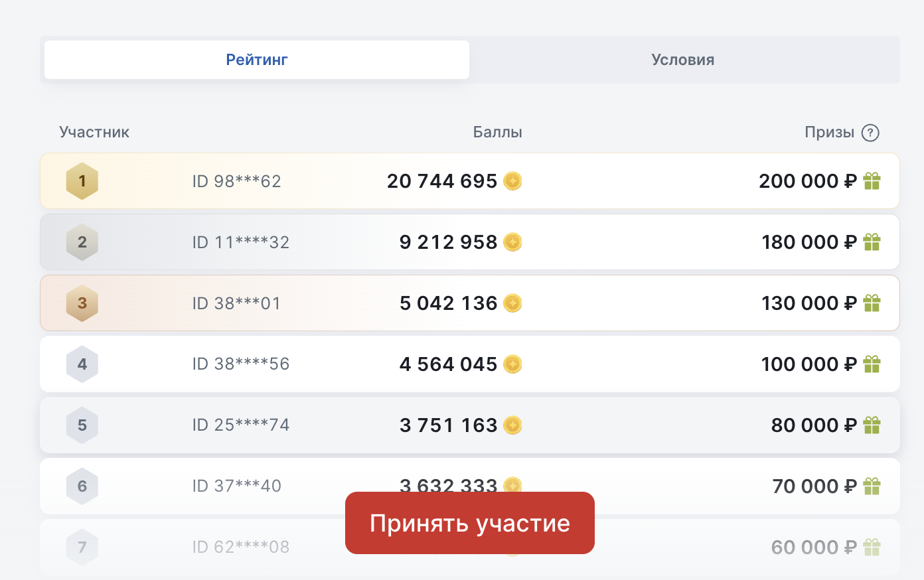924x580 pixels.
Task: Click the Участник column header
Action: tap(94, 132)
